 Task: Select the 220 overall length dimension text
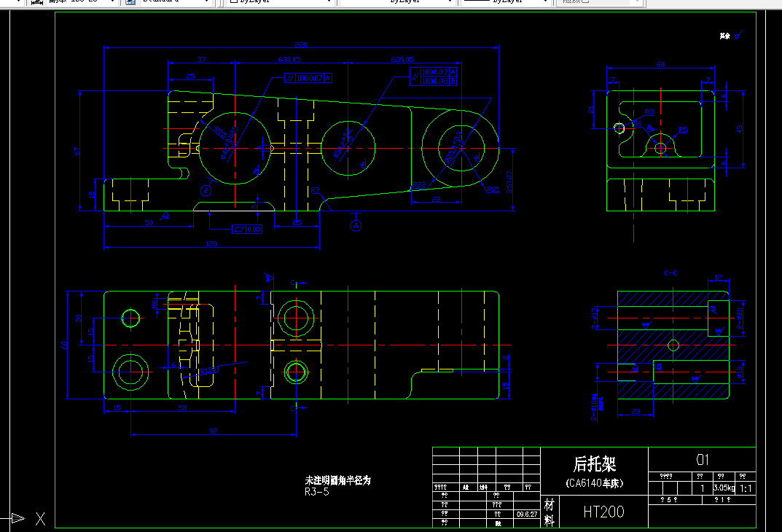click(301, 45)
